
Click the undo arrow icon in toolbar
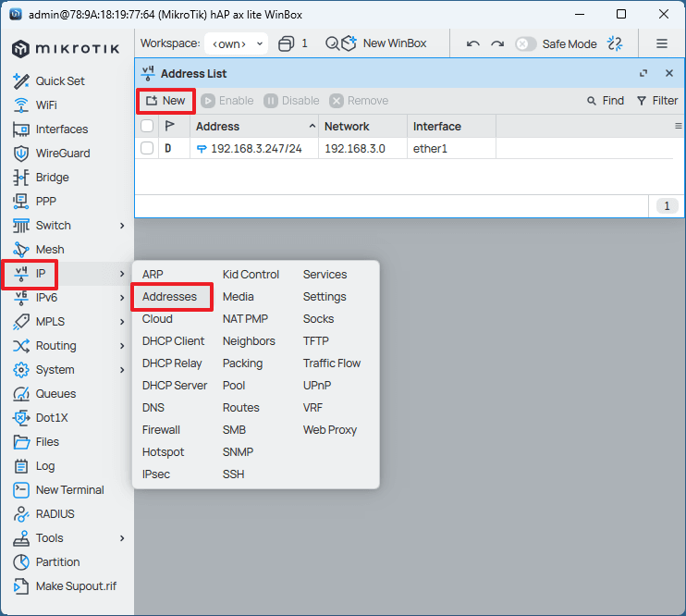473,43
